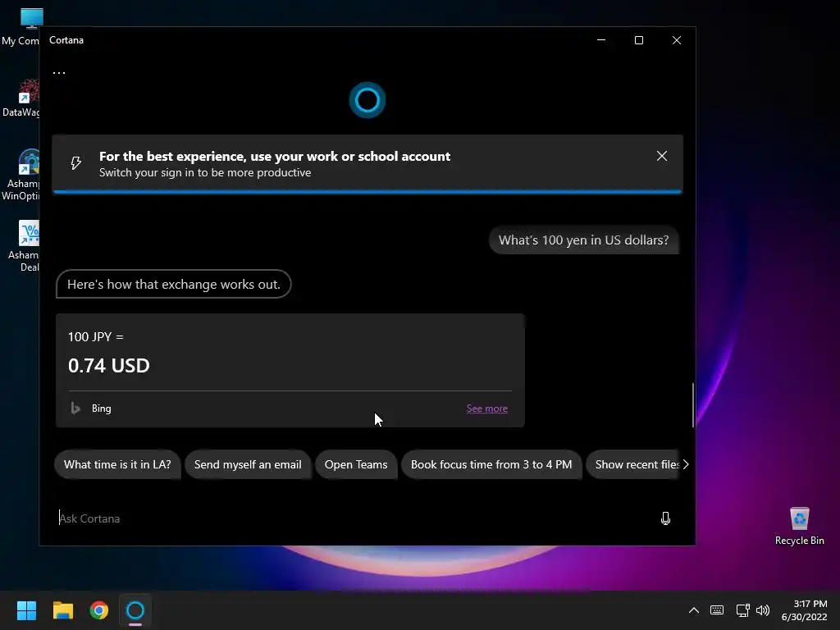The height and width of the screenshot is (630, 840).
Task: Choose the Show recent files suggestion
Action: (x=633, y=464)
